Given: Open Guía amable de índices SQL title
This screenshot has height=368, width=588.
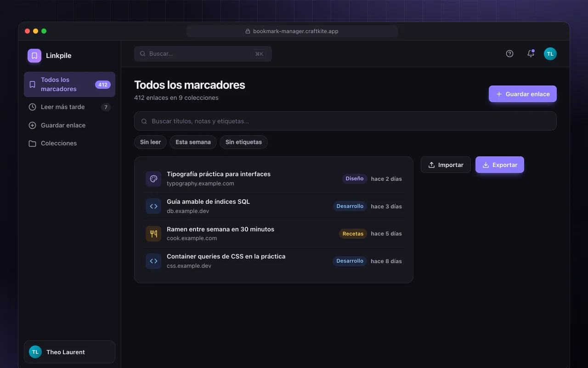Looking at the screenshot, I should [x=208, y=201].
